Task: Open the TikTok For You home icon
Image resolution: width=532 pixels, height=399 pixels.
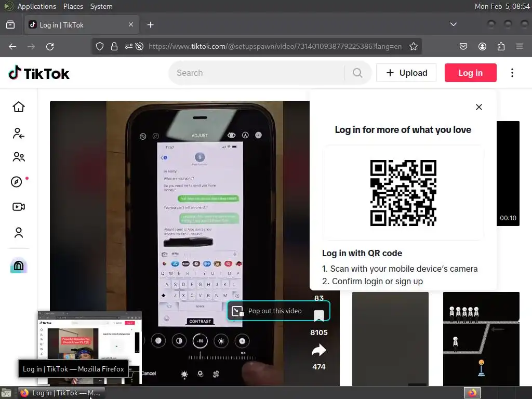Action: click(19, 107)
